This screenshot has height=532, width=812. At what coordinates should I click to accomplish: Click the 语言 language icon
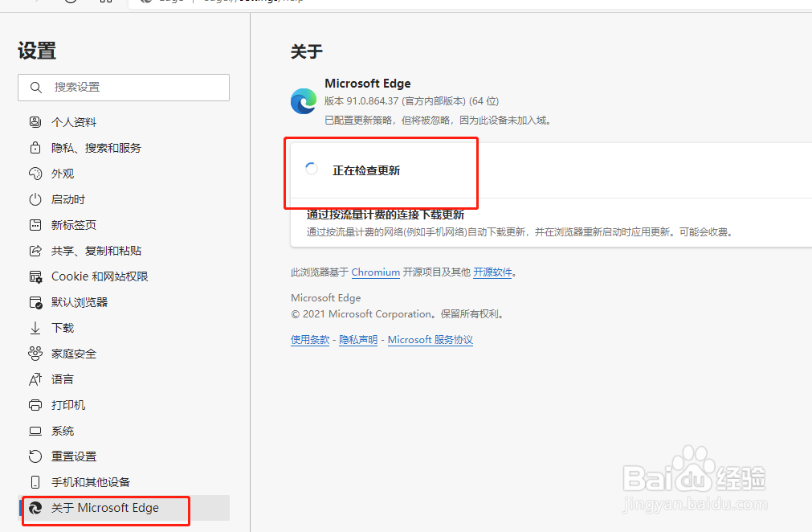35,379
